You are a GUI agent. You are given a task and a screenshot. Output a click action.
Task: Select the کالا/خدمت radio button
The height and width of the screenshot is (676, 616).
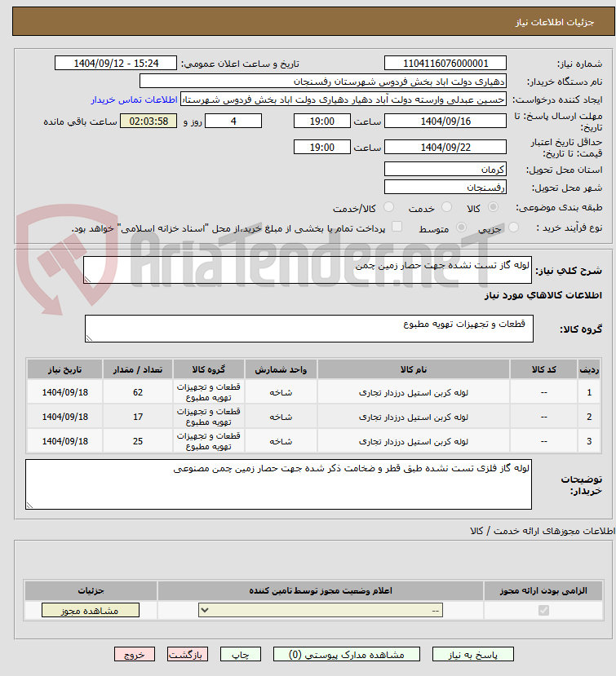(388, 207)
